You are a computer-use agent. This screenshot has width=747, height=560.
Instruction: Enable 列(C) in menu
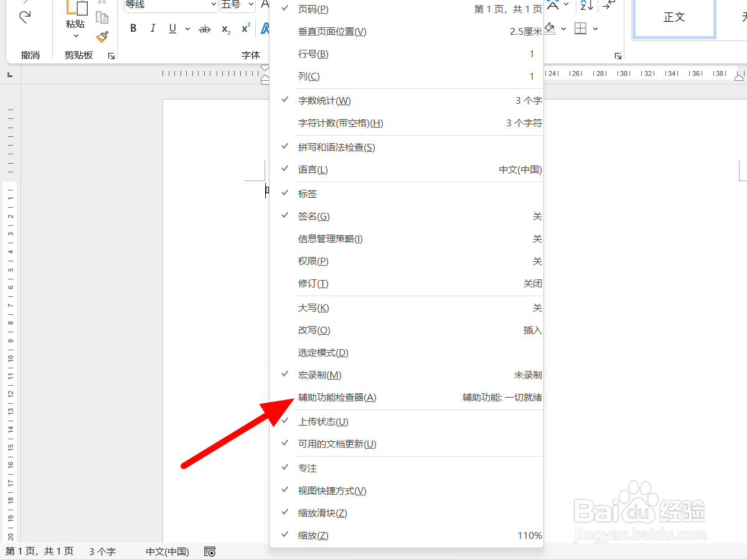click(x=406, y=77)
